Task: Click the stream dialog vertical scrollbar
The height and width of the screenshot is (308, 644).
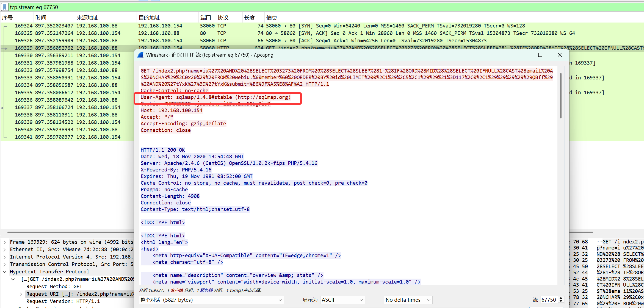Action: click(561, 96)
